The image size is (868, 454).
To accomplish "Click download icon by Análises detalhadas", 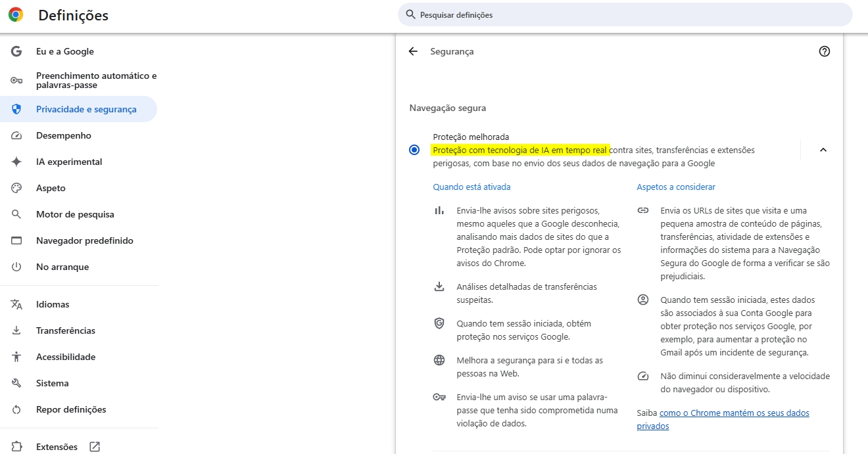I will [x=439, y=286].
